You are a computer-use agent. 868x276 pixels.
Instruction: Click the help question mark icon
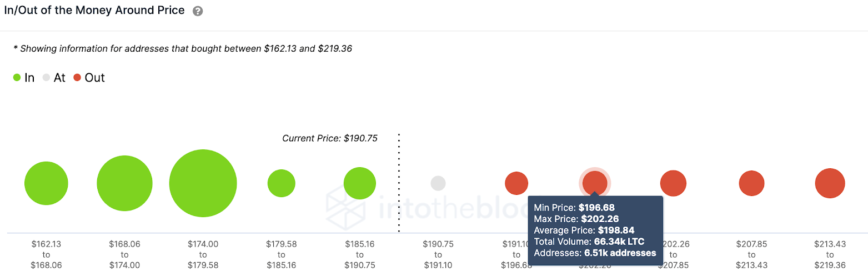click(198, 11)
